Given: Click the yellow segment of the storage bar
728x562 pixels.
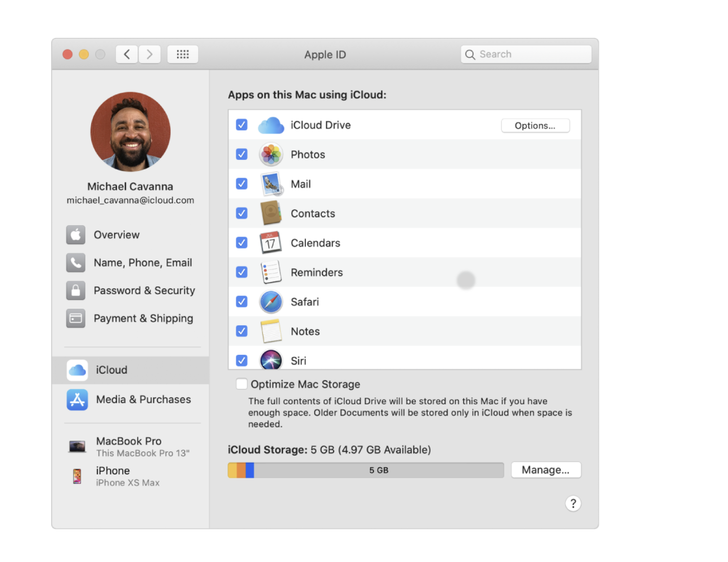Looking at the screenshot, I should tap(232, 470).
